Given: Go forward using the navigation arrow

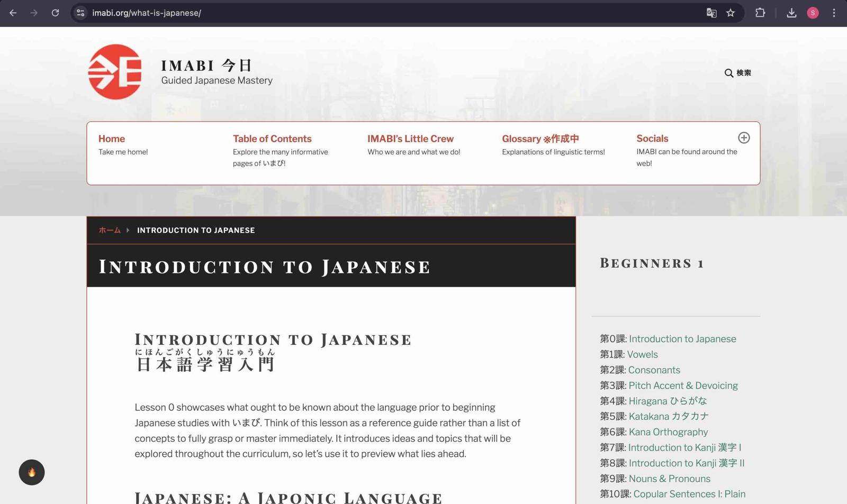Looking at the screenshot, I should pyautogui.click(x=34, y=13).
